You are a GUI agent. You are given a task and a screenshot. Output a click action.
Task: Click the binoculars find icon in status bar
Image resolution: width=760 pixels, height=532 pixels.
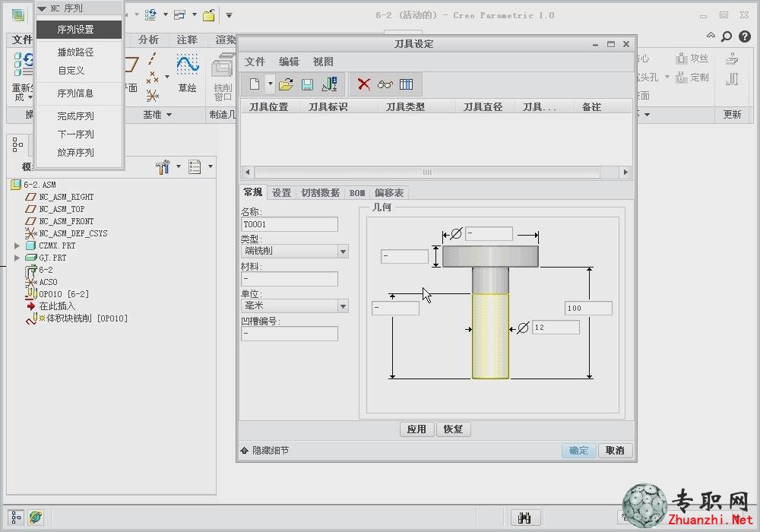tap(524, 518)
